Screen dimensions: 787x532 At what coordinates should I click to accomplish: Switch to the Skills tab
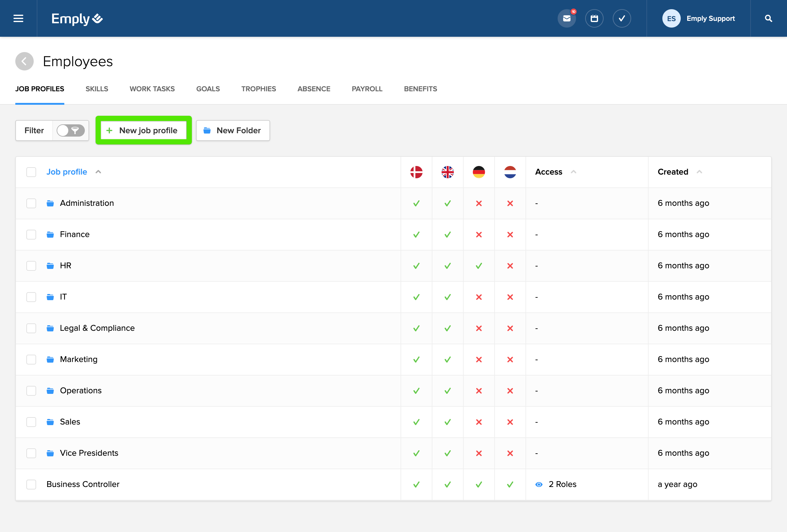pyautogui.click(x=97, y=89)
